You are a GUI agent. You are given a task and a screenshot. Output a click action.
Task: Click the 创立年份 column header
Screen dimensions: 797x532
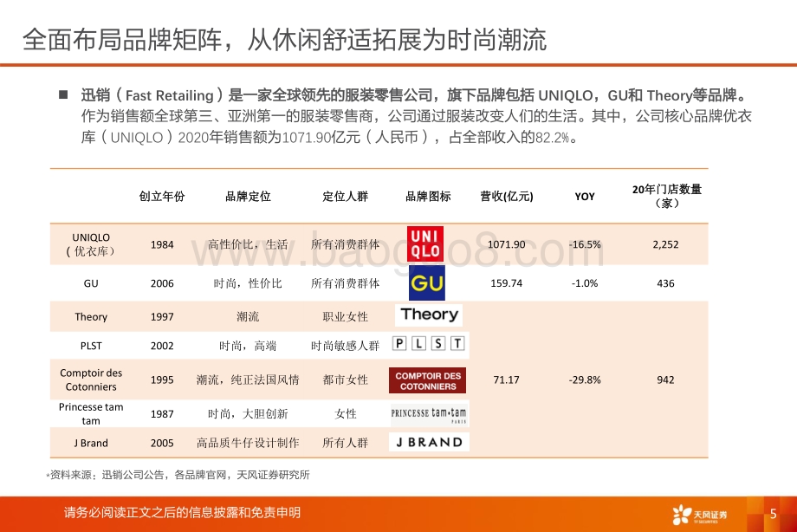coord(162,197)
